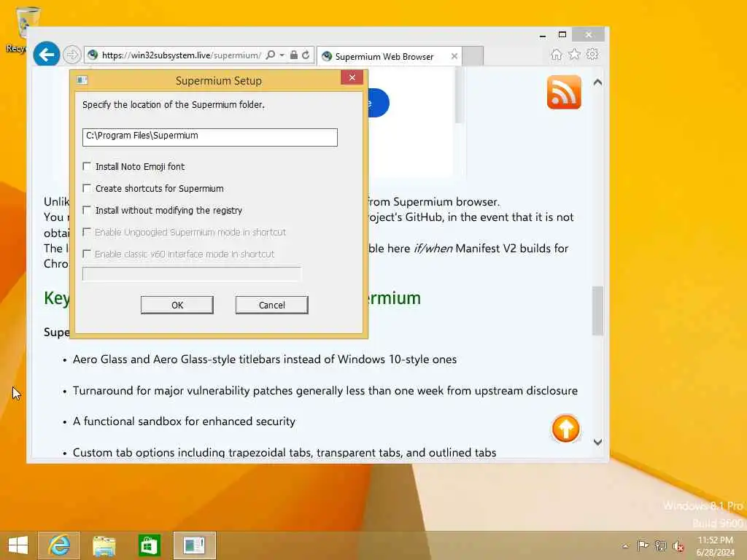Click the blue button behind the setup dialog
Viewport: 747px width, 560px height.
(x=379, y=102)
